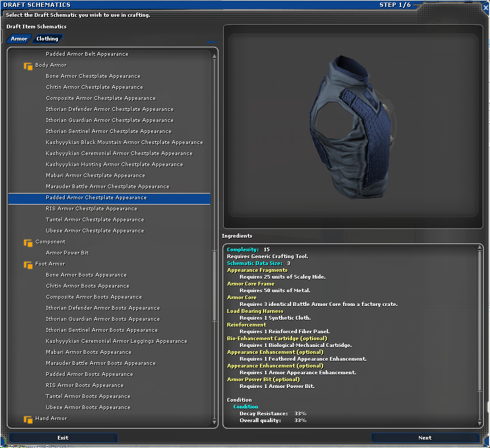Viewport: 490px width, 448px height.
Task: Click the Exit button
Action: pos(63,437)
